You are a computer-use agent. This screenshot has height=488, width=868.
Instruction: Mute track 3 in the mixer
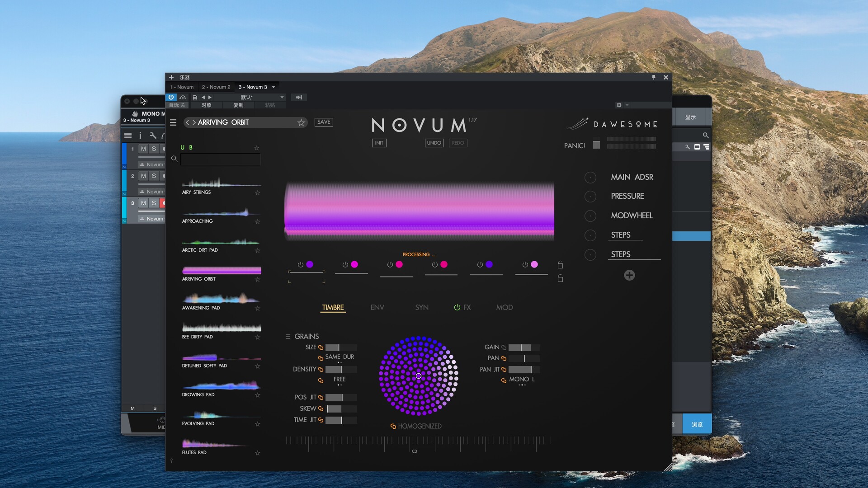click(143, 203)
